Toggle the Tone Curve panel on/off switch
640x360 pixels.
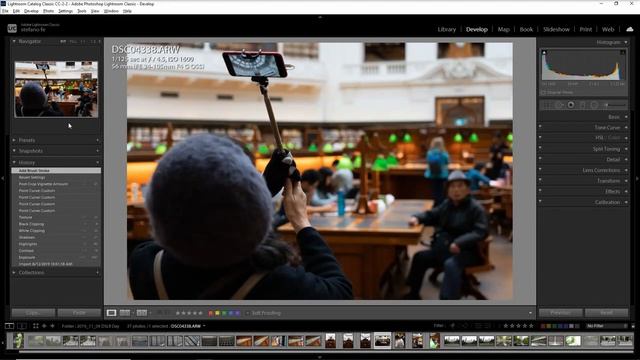[x=540, y=127]
